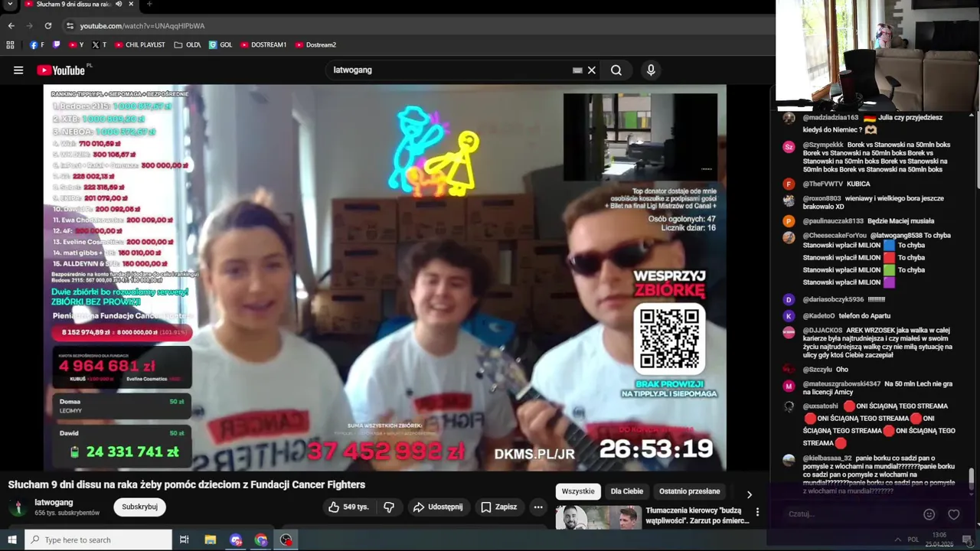Select the Wszystkie filter chip
980x551 pixels.
(x=578, y=491)
